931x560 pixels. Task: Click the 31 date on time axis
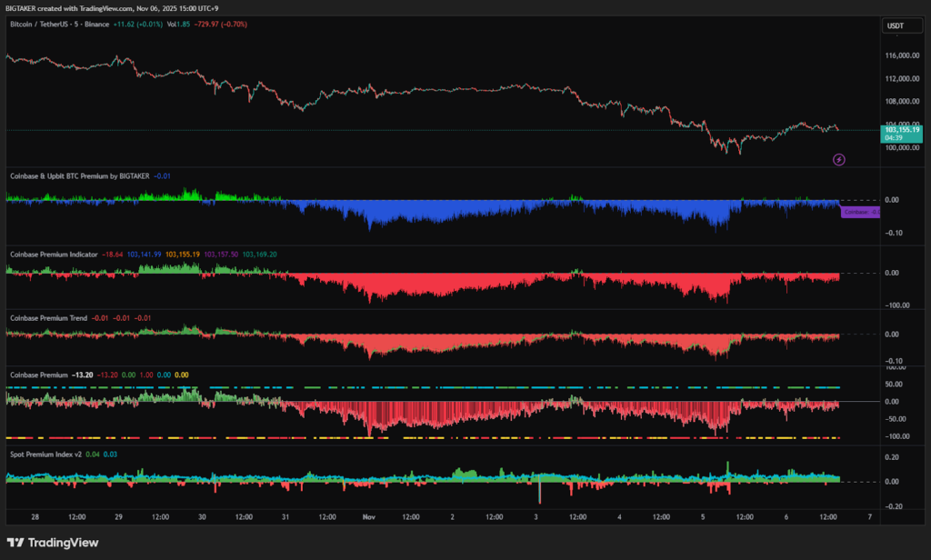tap(285, 517)
